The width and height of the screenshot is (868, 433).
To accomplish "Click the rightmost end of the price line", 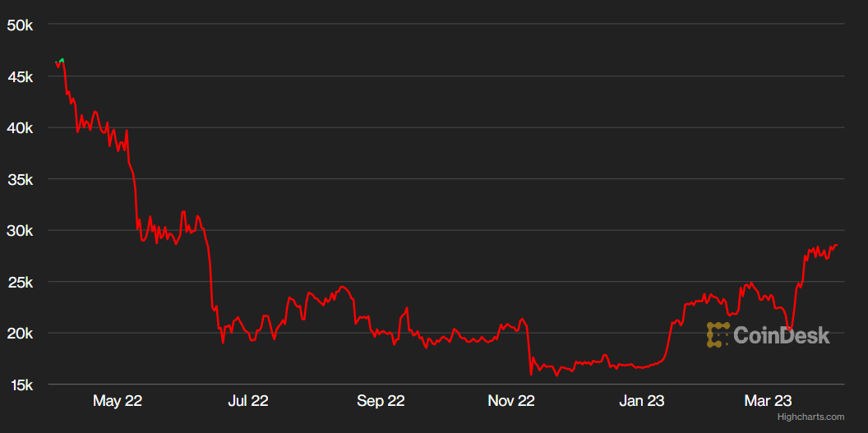I will [x=837, y=245].
